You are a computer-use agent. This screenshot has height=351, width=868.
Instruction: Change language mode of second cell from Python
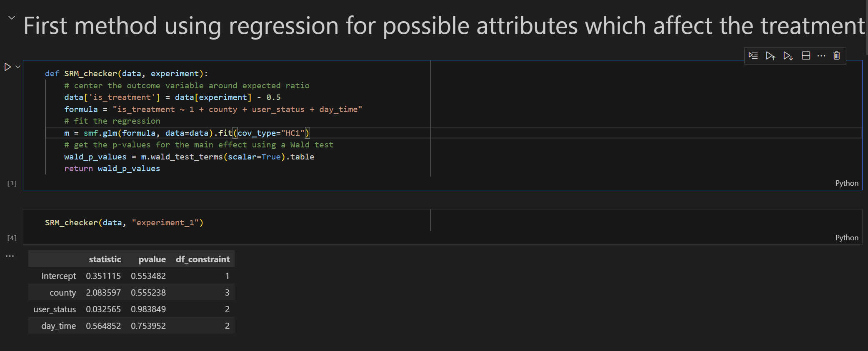(847, 238)
